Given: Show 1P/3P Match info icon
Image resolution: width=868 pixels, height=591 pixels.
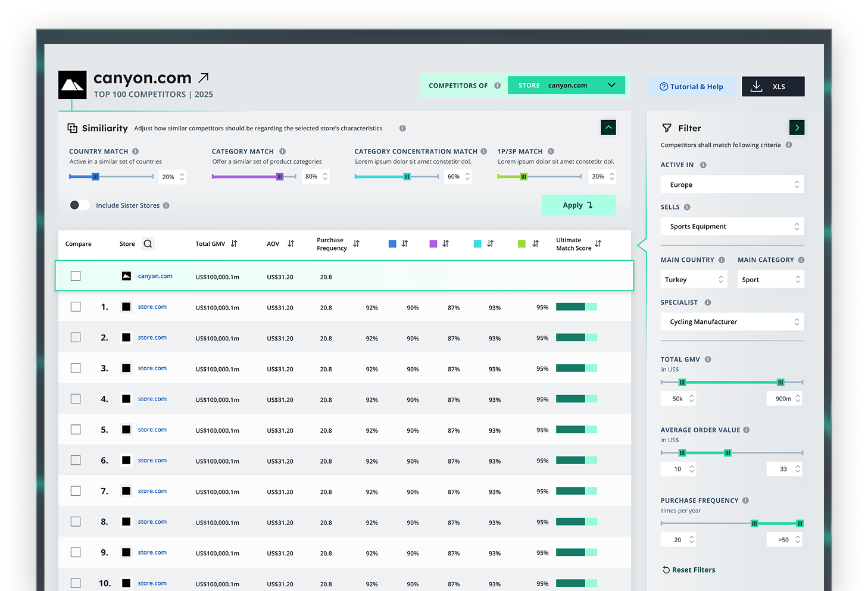Looking at the screenshot, I should click(x=551, y=151).
